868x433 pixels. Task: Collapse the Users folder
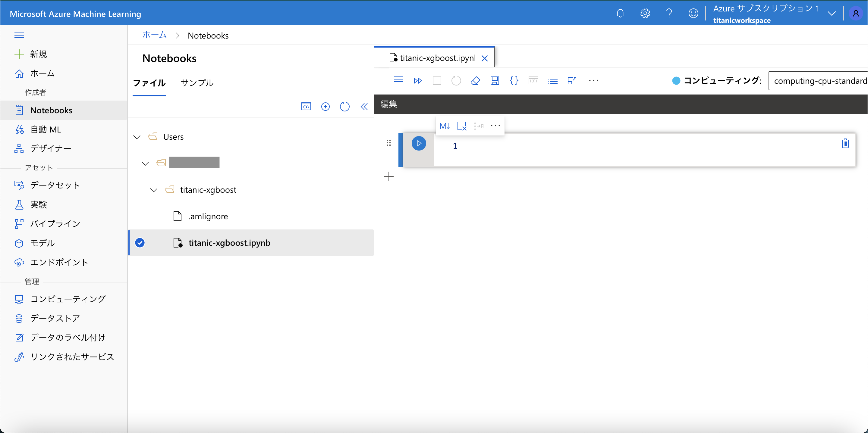pos(137,137)
